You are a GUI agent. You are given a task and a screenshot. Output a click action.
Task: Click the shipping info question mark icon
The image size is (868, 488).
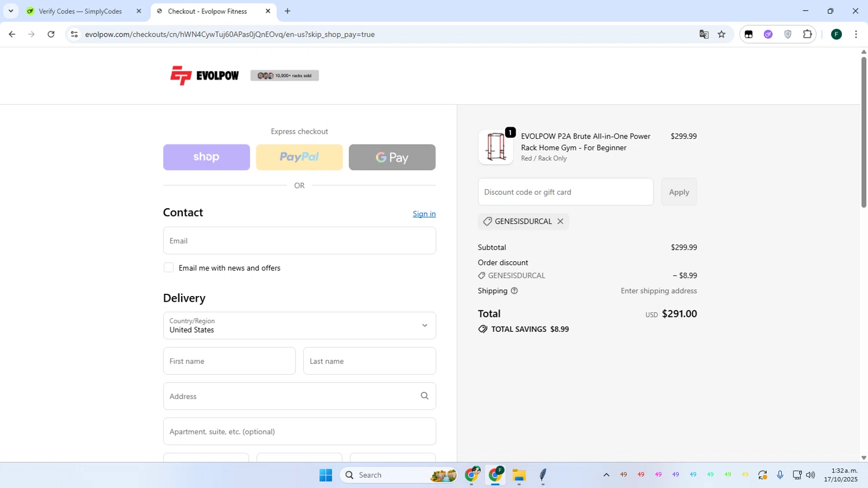(x=514, y=291)
